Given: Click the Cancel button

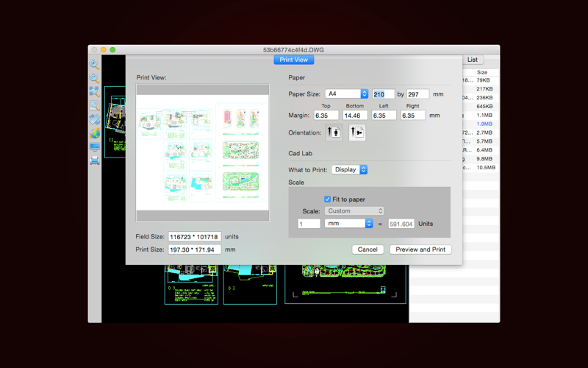Looking at the screenshot, I should pyautogui.click(x=367, y=250).
